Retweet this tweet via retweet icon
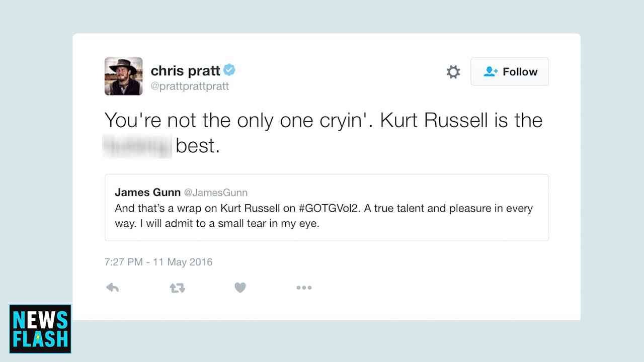This screenshot has width=644, height=362. tap(177, 288)
